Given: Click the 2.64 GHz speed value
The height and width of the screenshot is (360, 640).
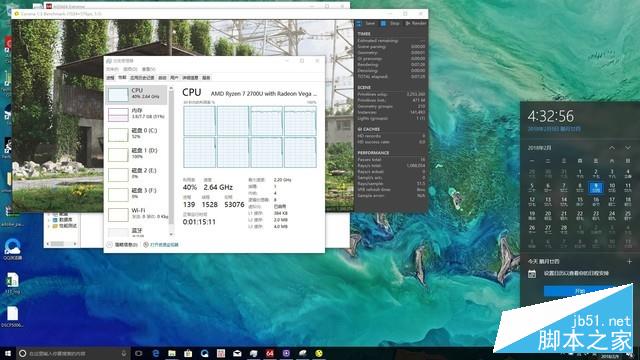Looking at the screenshot, I should [218, 187].
